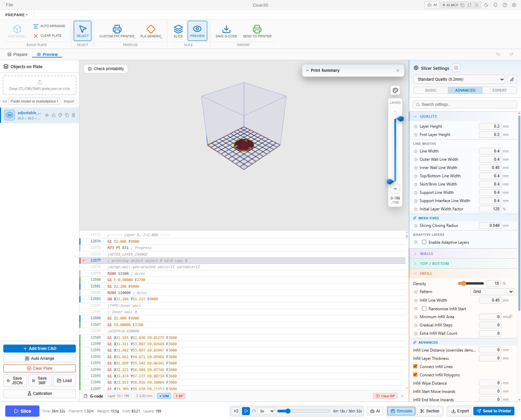Change simulation speed 5x dropdown
Screen dimensions: 521x420
tap(266, 411)
